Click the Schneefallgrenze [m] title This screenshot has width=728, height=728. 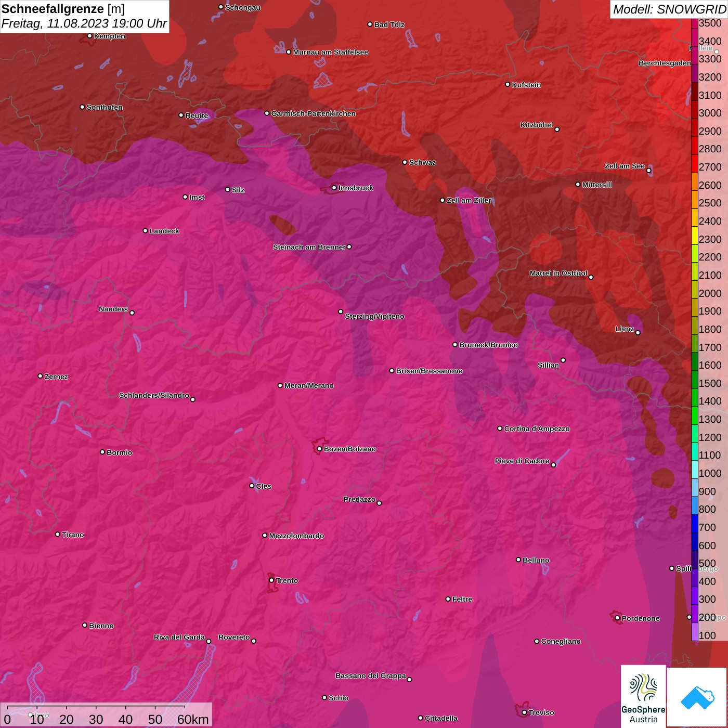(x=63, y=9)
